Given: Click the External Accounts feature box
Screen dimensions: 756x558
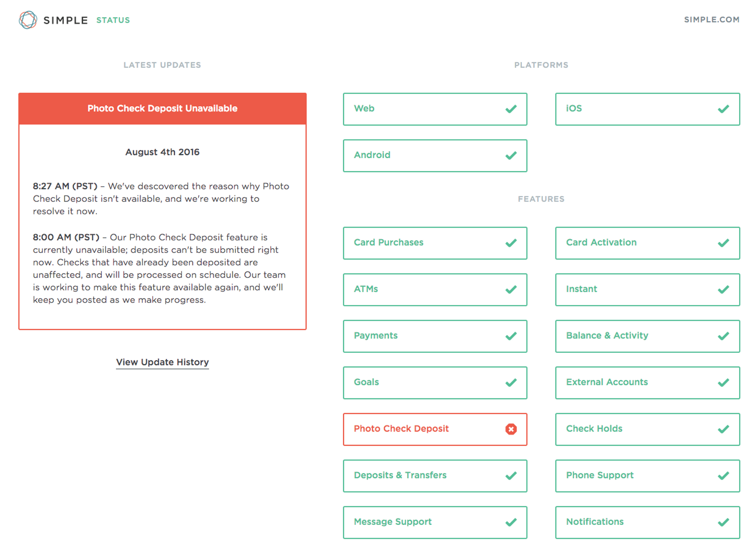Looking at the screenshot, I should click(647, 383).
